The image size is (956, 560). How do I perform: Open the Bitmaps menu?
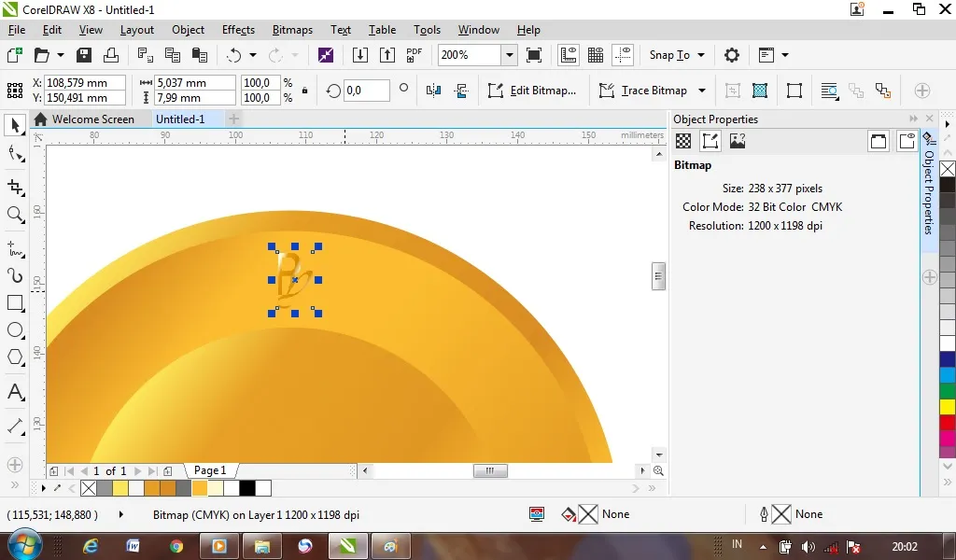[292, 30]
